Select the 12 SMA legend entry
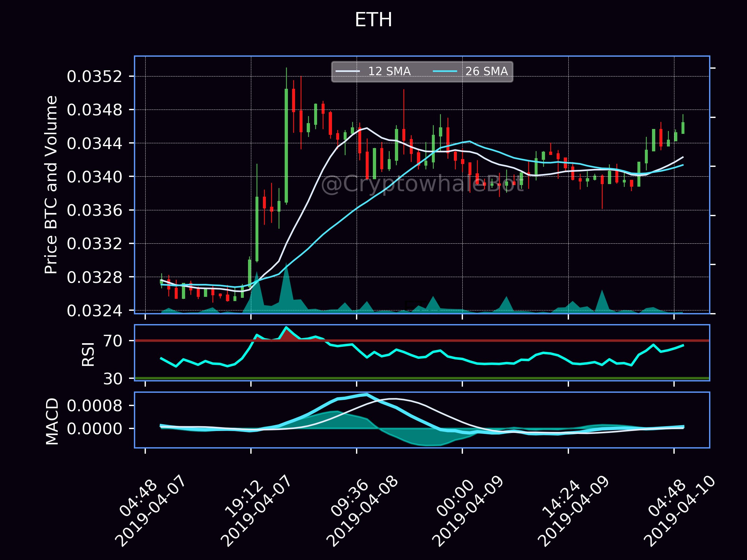The width and height of the screenshot is (747, 560). pos(373,72)
